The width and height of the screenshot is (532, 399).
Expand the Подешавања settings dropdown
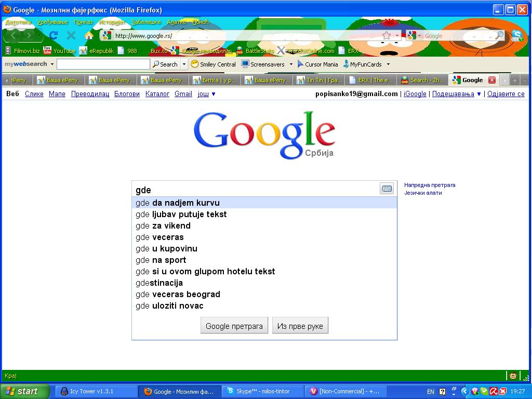point(456,94)
